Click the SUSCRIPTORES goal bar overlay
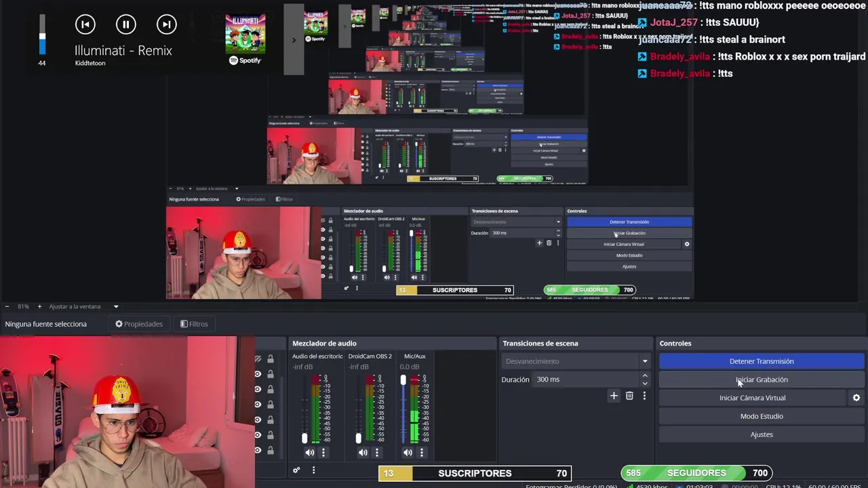Screen dimensions: 868x488 [x=475, y=473]
